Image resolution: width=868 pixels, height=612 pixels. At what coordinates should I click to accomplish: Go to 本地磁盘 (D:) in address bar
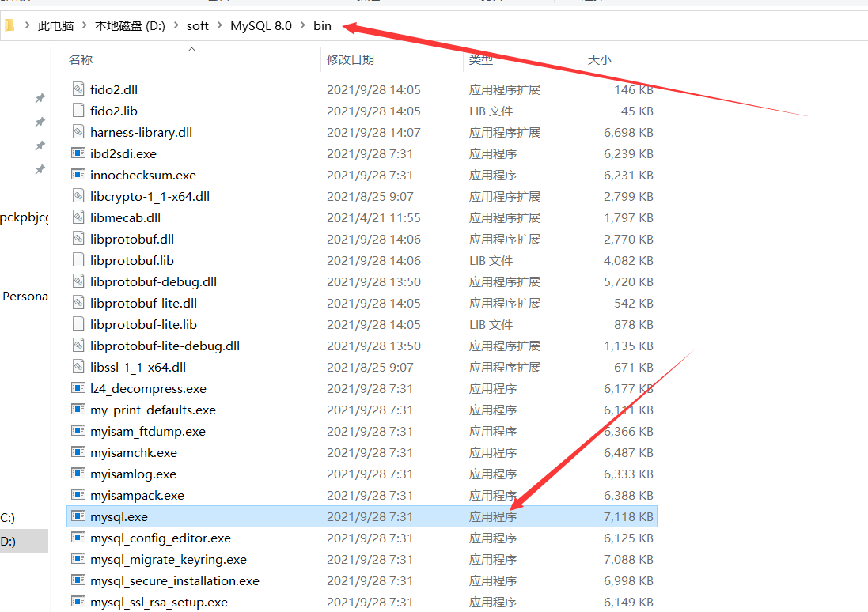[130, 25]
